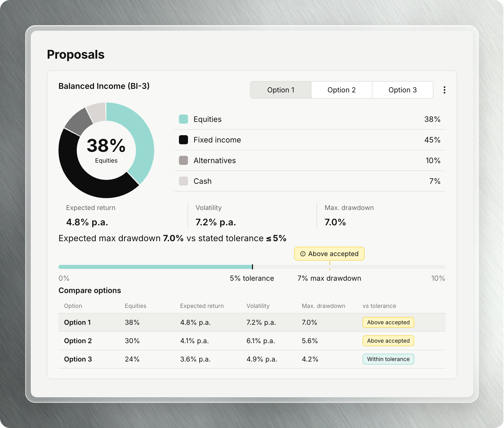Select Option 3 row in compare table
Screen dimensions: 504x428
[x=252, y=359]
